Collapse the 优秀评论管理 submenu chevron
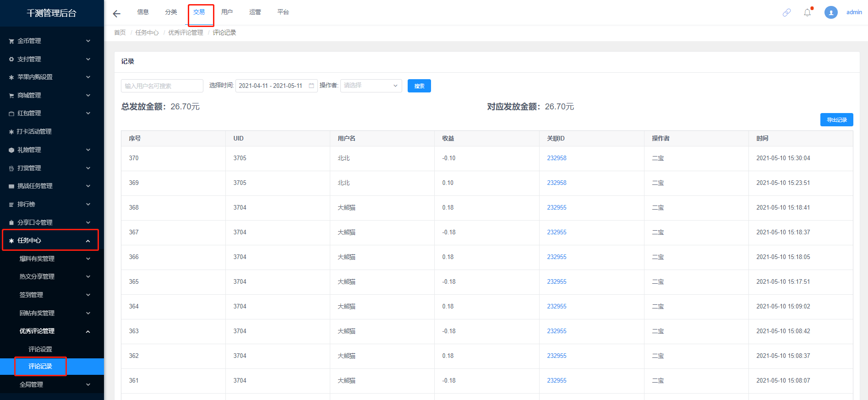This screenshot has height=400, width=868. pyautogui.click(x=88, y=331)
